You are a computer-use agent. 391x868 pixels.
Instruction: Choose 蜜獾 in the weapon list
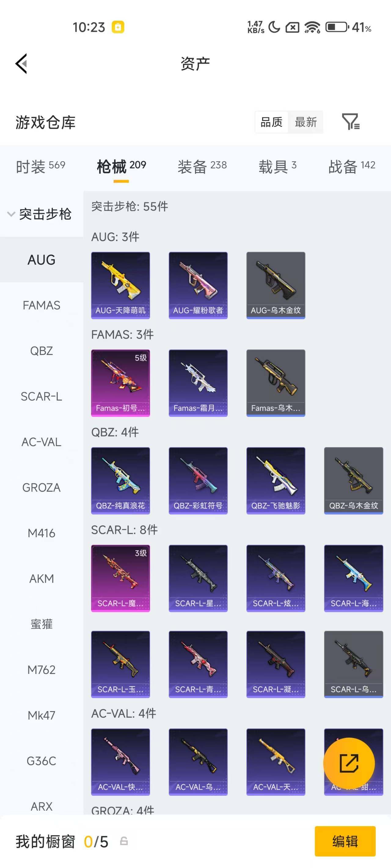point(42,624)
